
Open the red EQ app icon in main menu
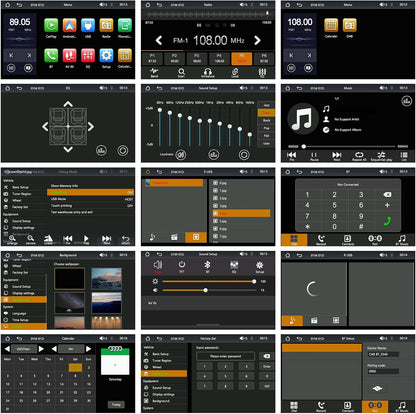pos(88,56)
